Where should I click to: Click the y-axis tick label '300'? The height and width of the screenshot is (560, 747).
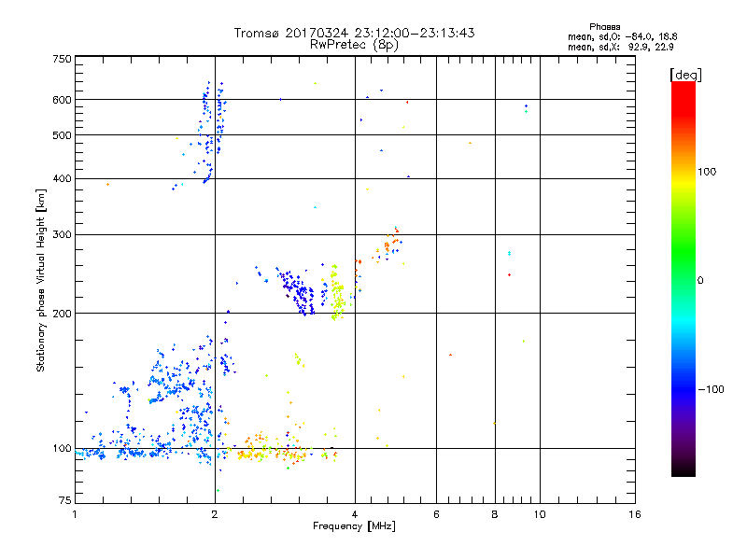62,235
